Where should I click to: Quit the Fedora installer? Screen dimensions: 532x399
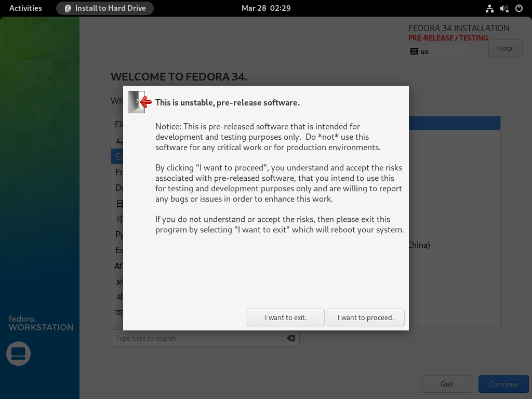pyautogui.click(x=447, y=384)
